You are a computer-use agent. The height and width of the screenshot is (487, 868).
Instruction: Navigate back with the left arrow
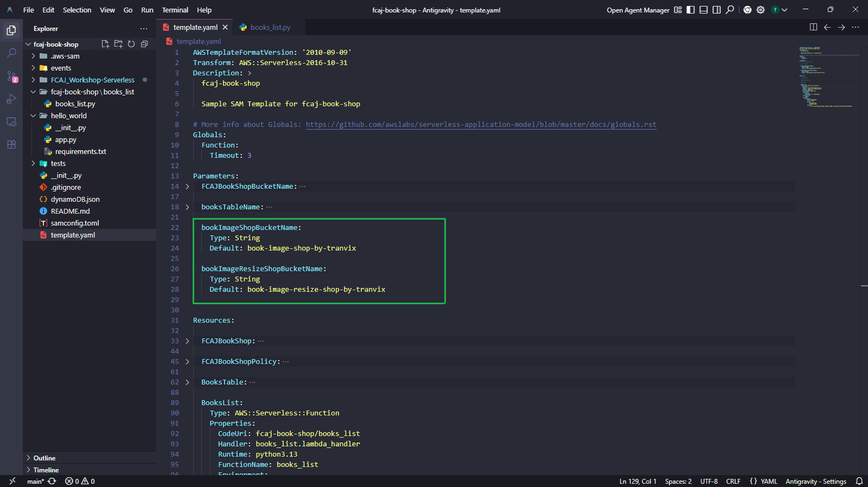[827, 27]
